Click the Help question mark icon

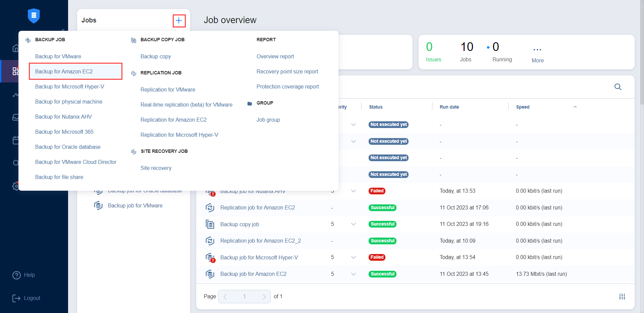[x=16, y=275]
